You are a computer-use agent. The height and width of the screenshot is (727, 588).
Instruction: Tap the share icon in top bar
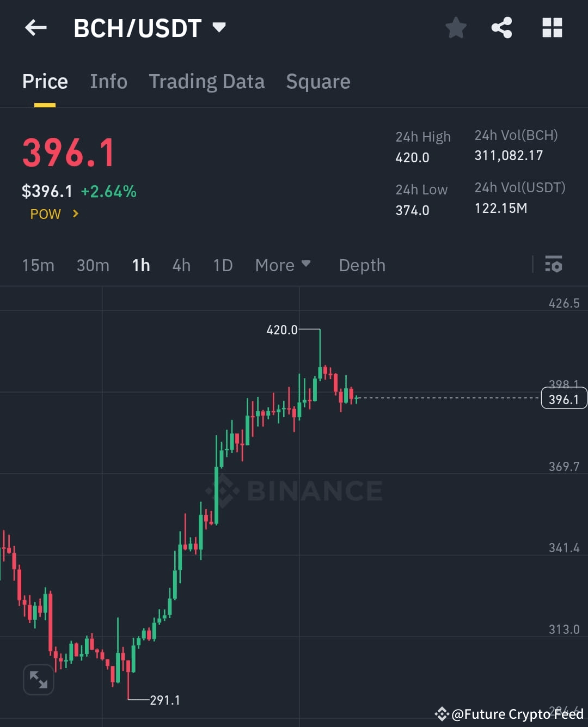501,28
